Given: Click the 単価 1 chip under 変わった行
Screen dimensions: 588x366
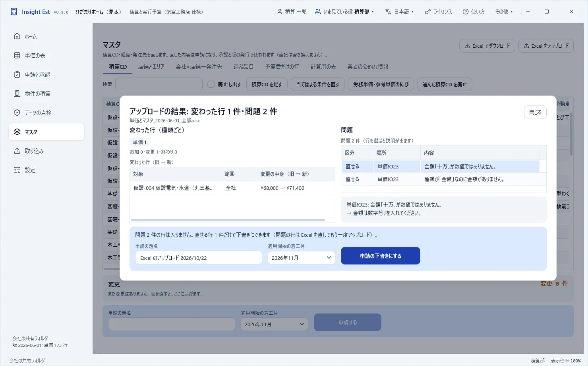Looking at the screenshot, I should (140, 142).
